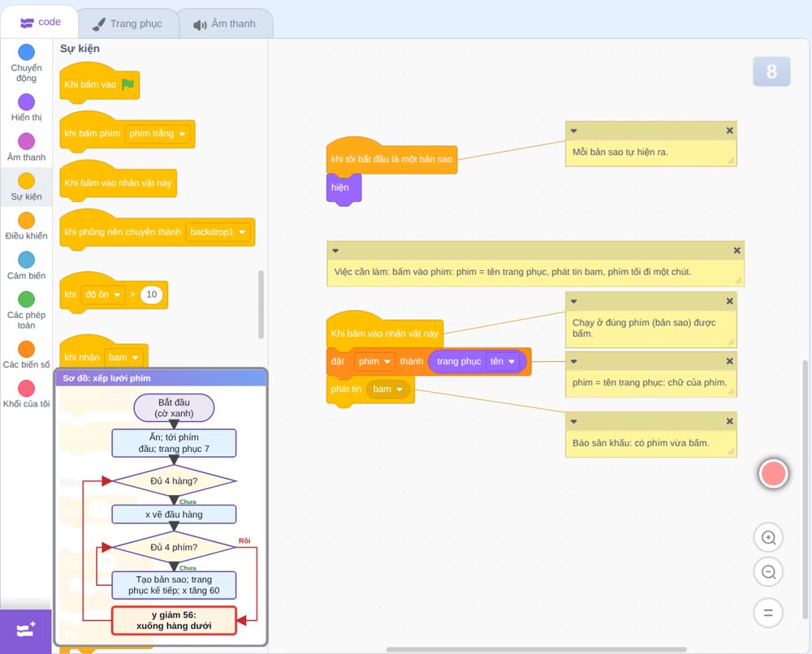Screen dimensions: 812x654
Task: Click the red circle button
Action: (x=773, y=473)
